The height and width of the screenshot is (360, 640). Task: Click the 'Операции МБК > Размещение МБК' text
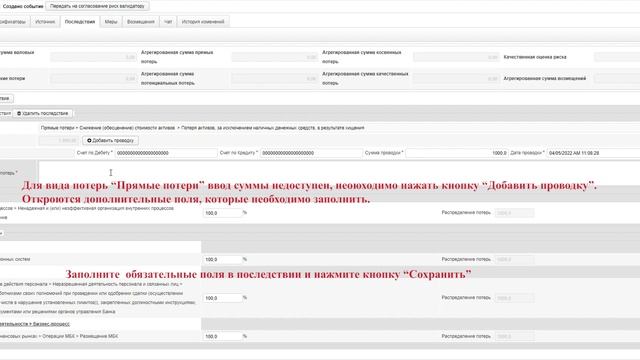(x=80, y=336)
